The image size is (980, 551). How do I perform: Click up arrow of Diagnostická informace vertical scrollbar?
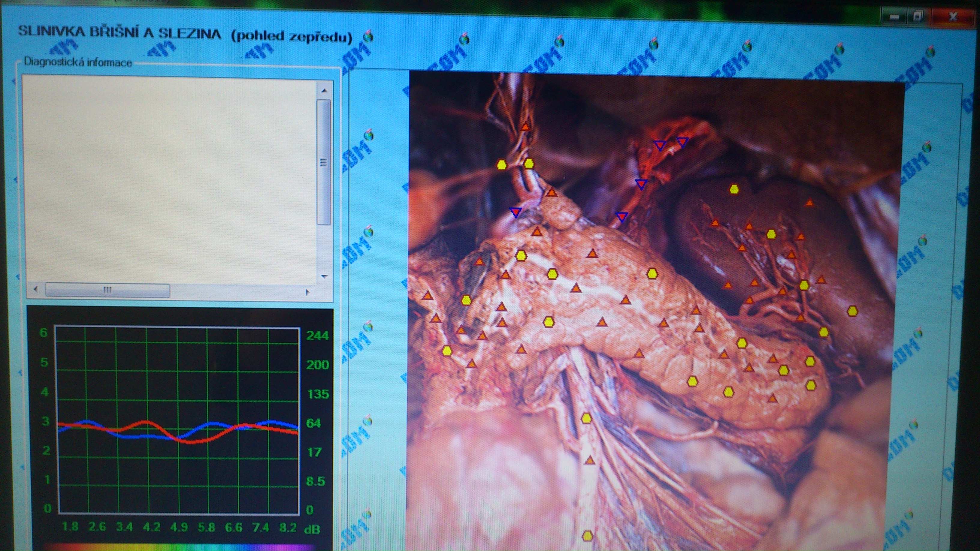tap(324, 90)
